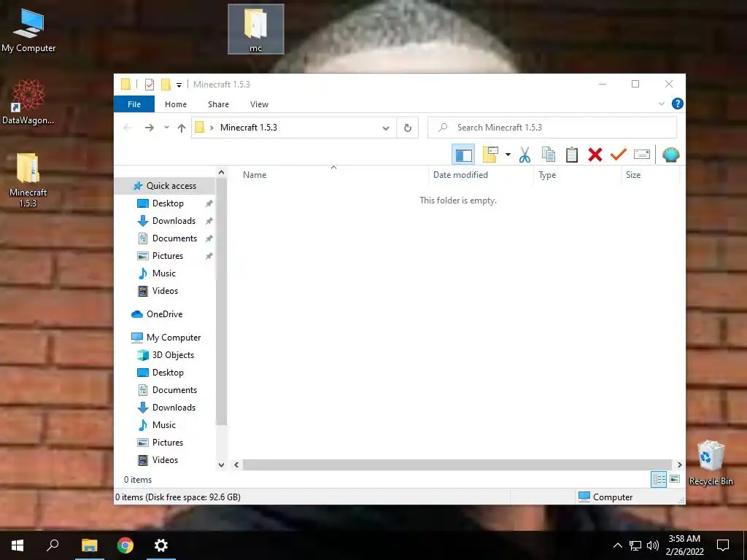Open the Share ribbon tab
Viewport: 747px width, 560px height.
(218, 104)
